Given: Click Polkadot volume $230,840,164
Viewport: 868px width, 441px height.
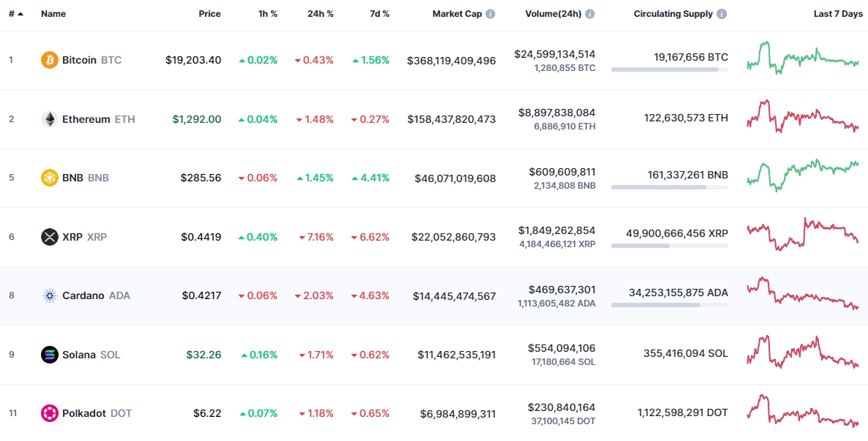Looking at the screenshot, I should pos(562,407).
